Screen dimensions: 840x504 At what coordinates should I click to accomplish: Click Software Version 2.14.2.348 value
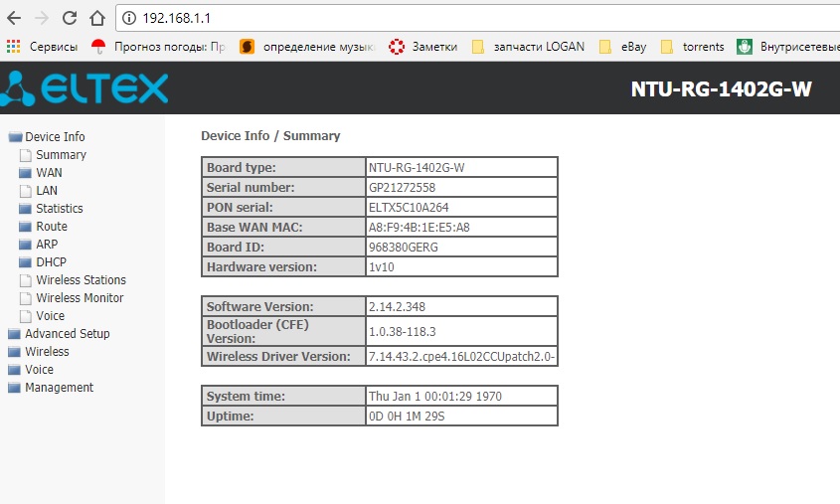(397, 306)
